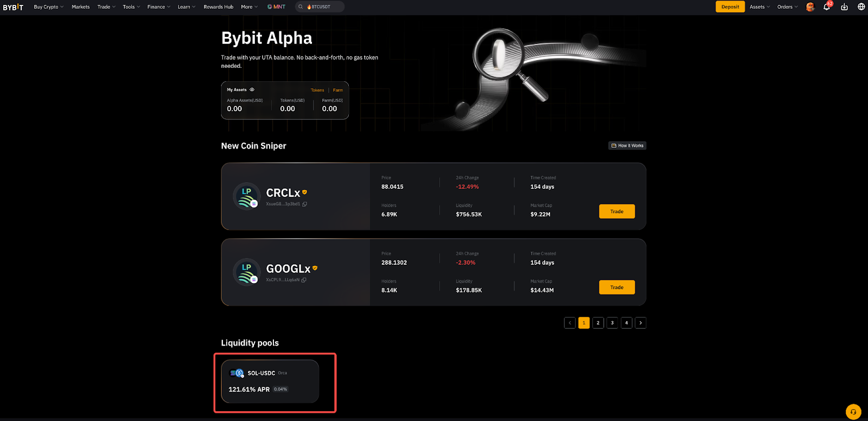Open the Orders dropdown
The image size is (868, 421).
(787, 7)
